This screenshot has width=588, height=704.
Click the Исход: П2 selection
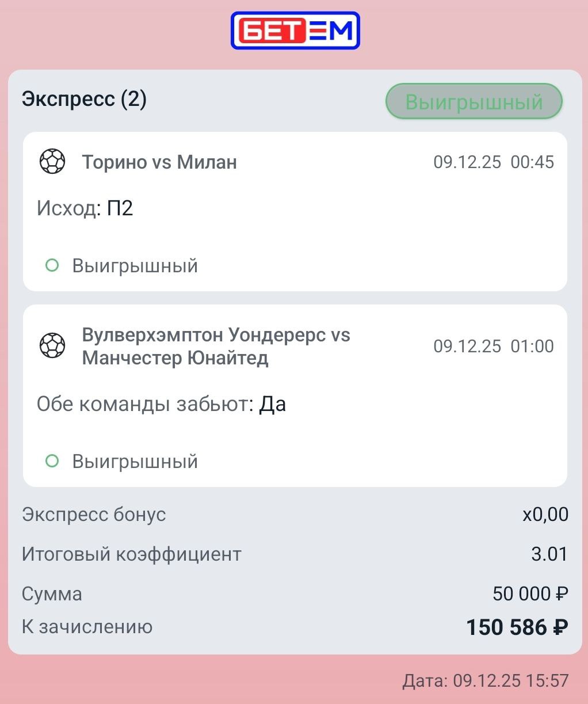(x=85, y=208)
